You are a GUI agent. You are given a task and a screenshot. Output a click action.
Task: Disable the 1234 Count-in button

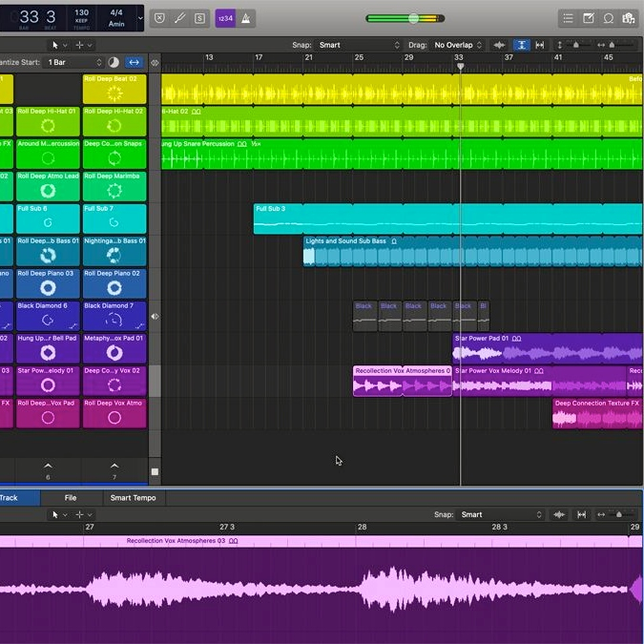[x=225, y=18]
